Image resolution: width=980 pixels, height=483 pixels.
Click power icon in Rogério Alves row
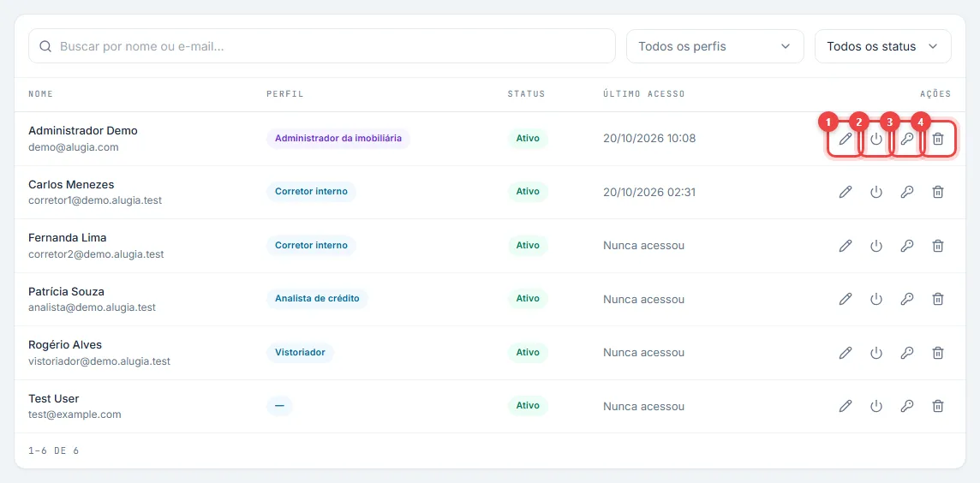876,353
